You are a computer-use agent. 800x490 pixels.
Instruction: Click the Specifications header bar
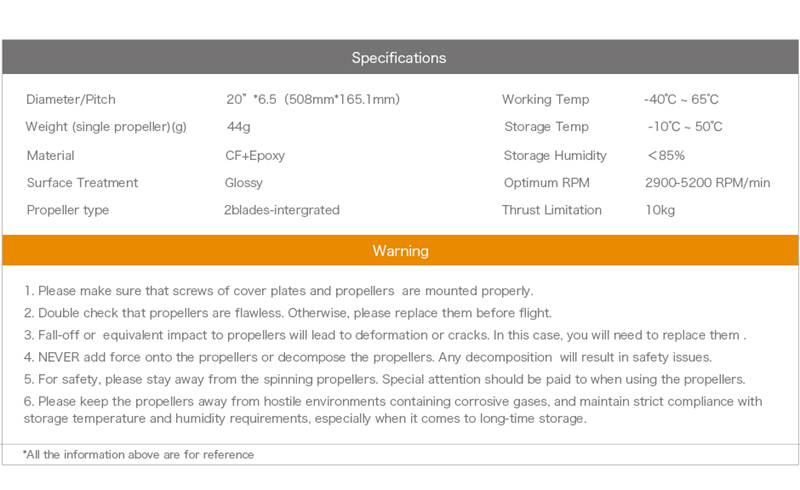(399, 58)
